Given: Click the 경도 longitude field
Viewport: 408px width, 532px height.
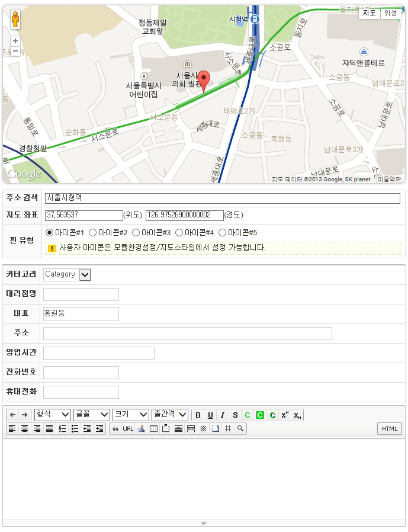Looking at the screenshot, I should (185, 215).
